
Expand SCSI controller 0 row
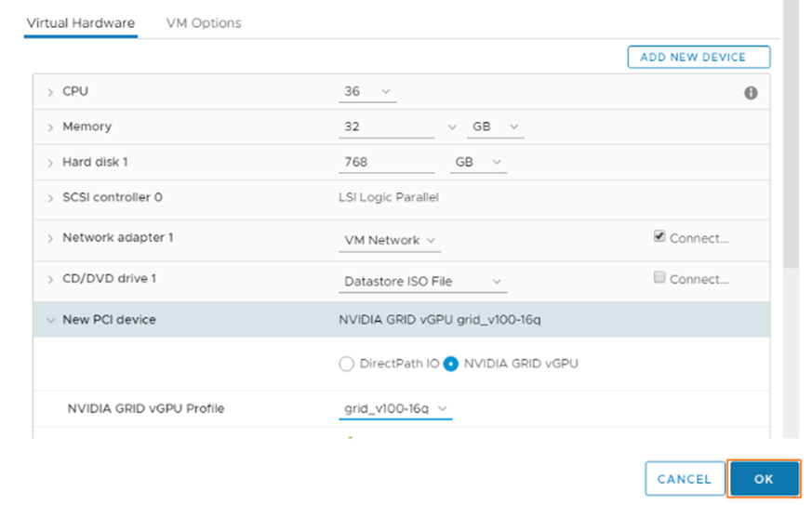coord(50,198)
